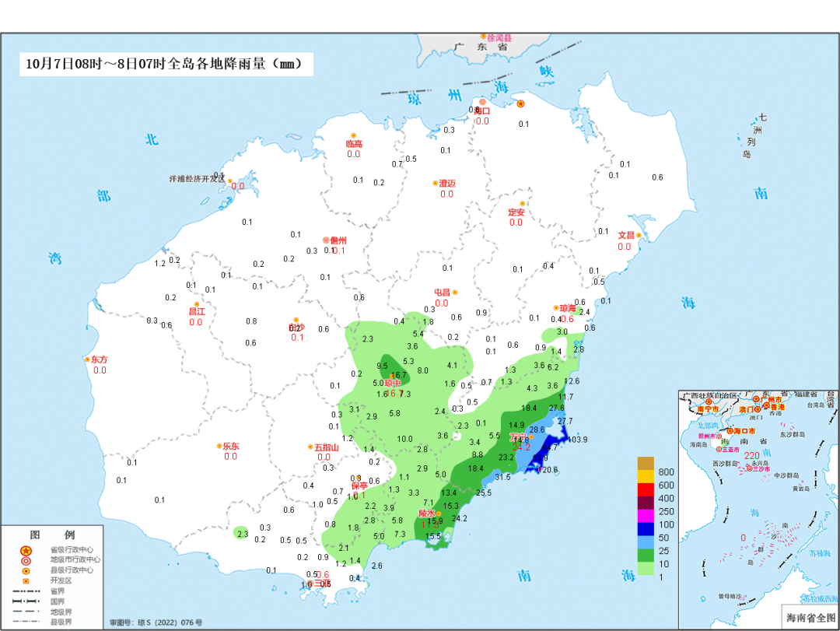Screen dimensions: 840x631
Task: Click the 徐闻县 marker in Guangdong
Action: pos(483,37)
